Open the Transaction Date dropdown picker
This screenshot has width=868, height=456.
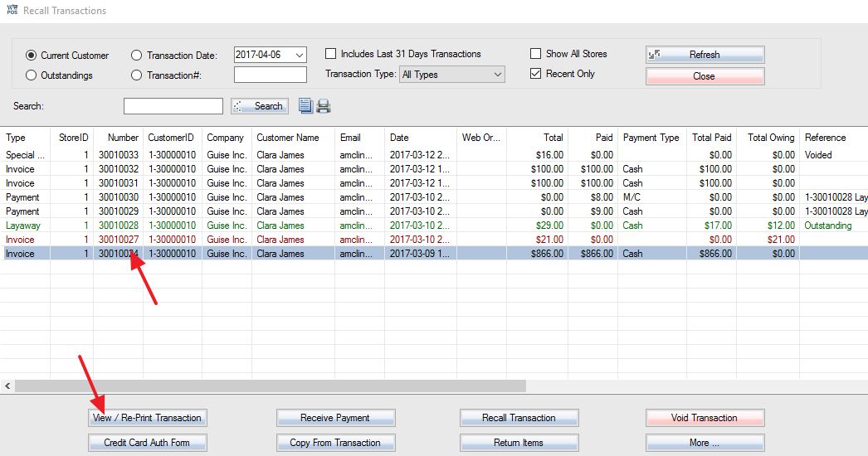(x=300, y=55)
